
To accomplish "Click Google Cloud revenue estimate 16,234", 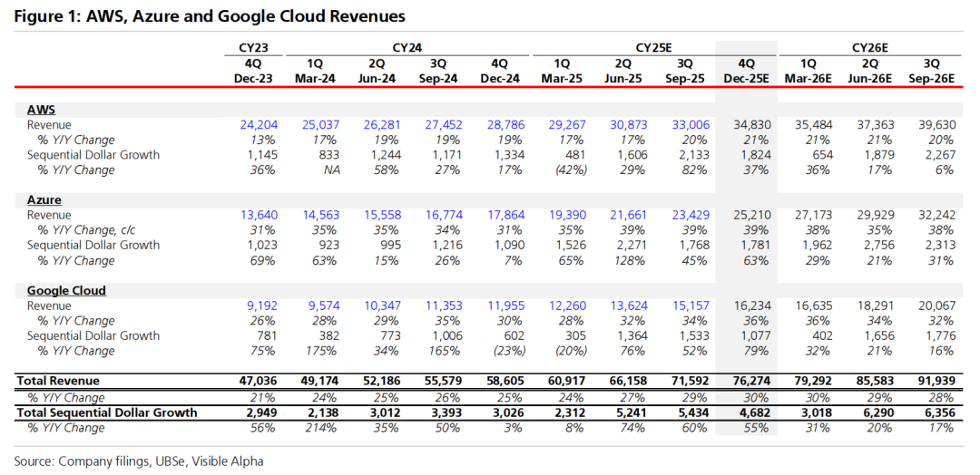I will click(x=752, y=305).
